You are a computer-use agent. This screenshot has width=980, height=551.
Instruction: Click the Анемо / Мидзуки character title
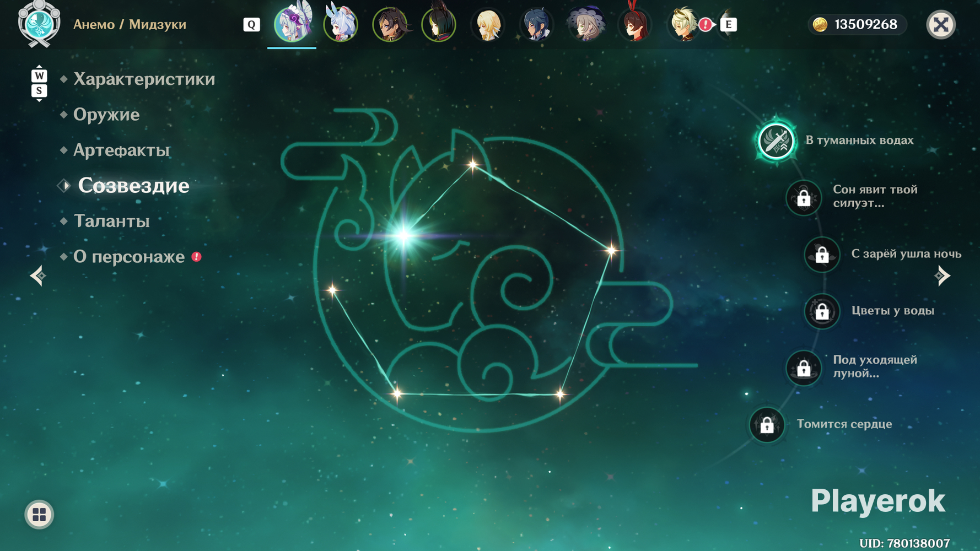pos(130,25)
